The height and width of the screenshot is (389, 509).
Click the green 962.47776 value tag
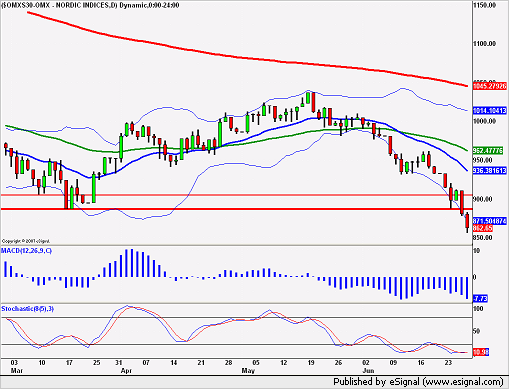(x=488, y=151)
